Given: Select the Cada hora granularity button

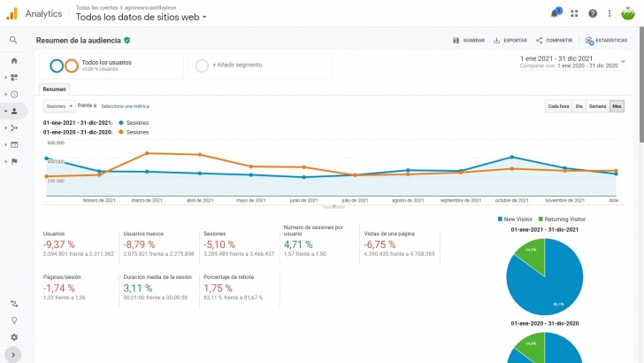Looking at the screenshot, I should [558, 106].
